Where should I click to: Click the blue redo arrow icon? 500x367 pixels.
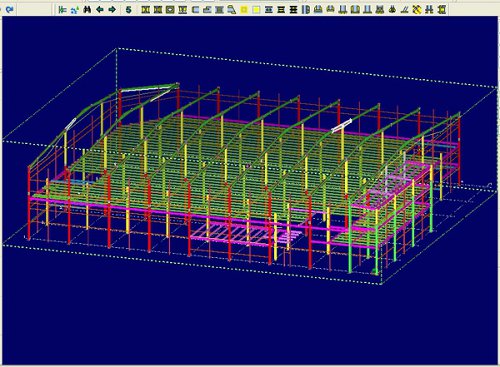coord(10,9)
